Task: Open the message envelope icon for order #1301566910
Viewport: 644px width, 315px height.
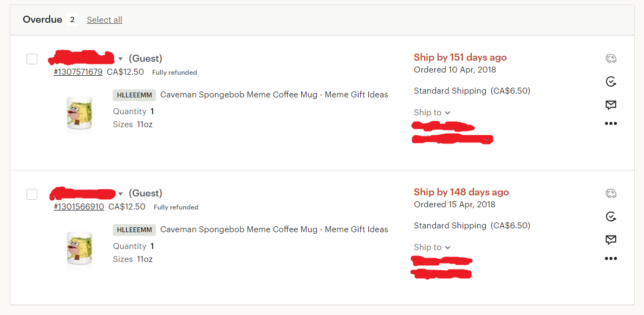Action: tap(611, 240)
